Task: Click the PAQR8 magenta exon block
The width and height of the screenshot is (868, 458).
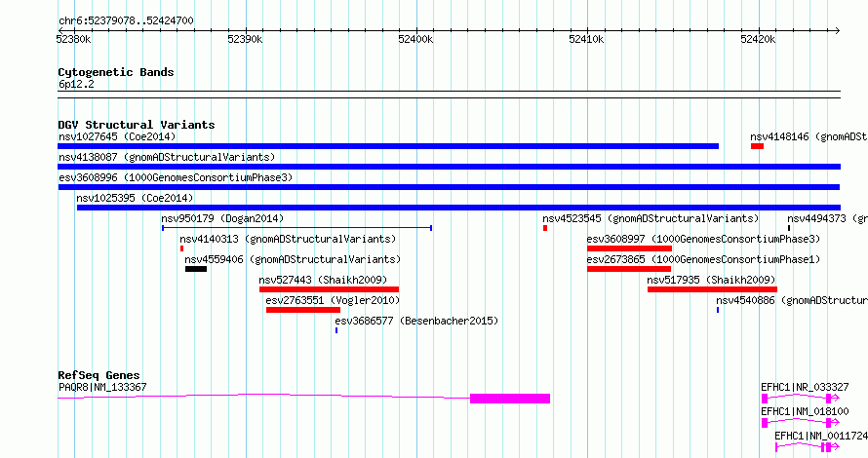Action: [x=510, y=399]
